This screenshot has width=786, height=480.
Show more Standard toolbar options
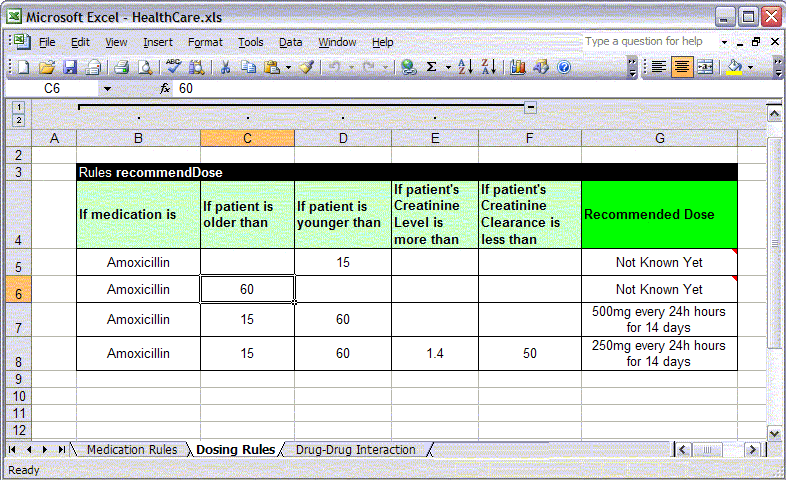point(633,67)
